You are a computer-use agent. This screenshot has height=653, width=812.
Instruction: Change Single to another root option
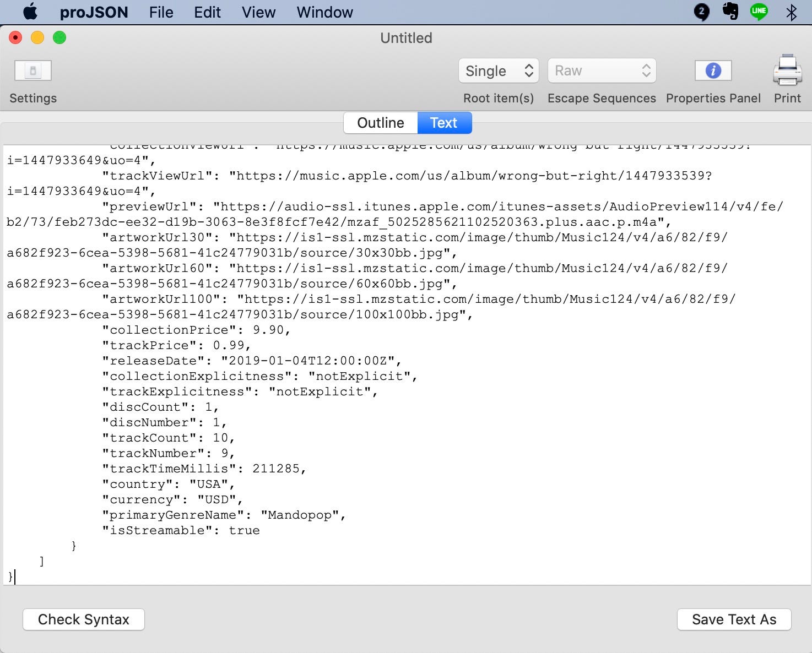coord(498,70)
